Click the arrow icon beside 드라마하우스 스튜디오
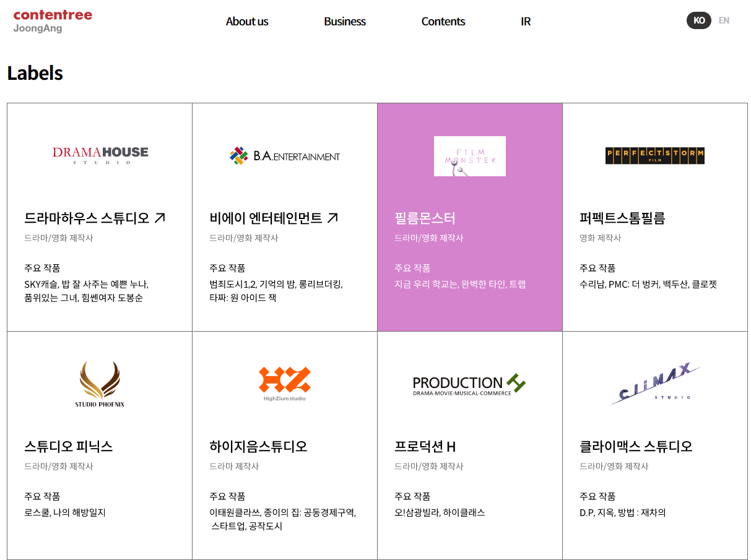This screenshot has width=751, height=560. [160, 218]
